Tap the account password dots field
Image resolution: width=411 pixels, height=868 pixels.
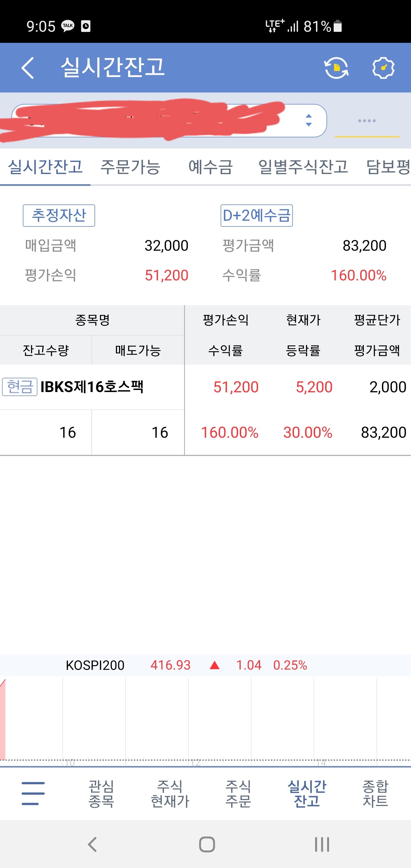[x=367, y=120]
